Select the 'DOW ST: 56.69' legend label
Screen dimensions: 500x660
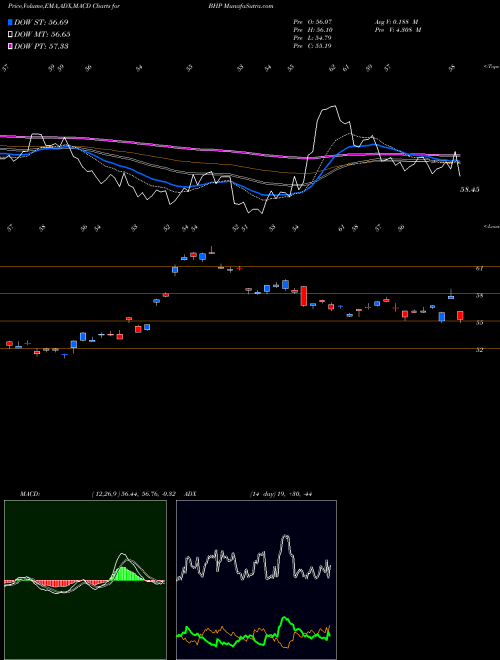coord(41,22)
